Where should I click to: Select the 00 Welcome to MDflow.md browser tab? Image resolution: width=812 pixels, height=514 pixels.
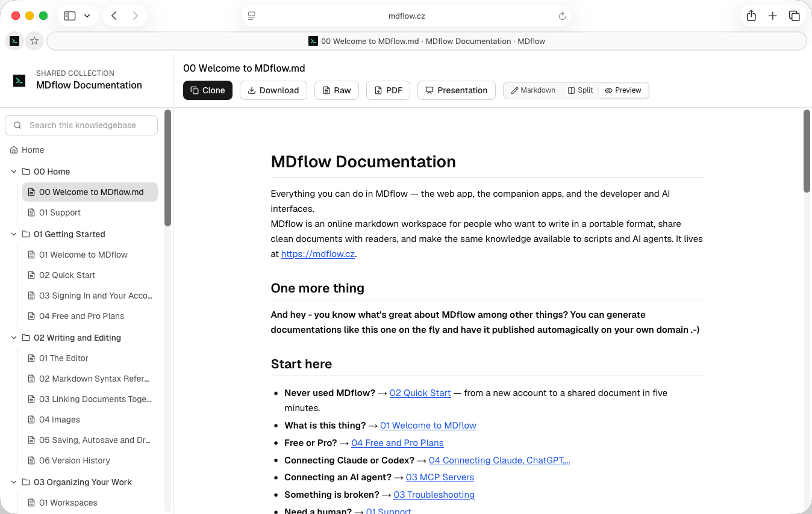point(426,41)
